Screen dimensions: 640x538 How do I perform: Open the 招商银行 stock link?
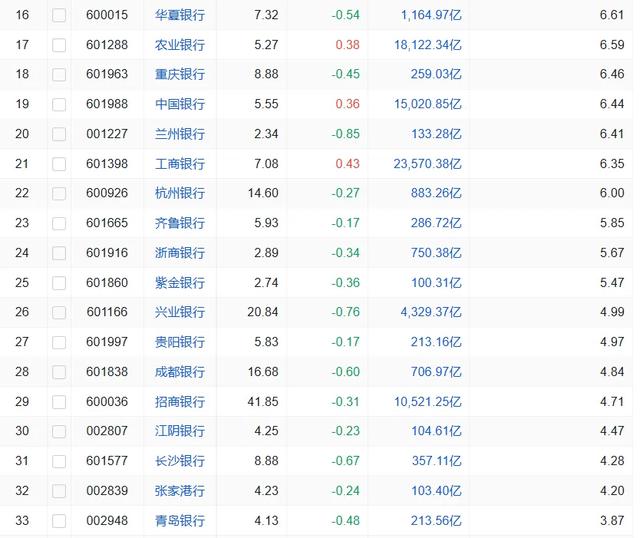[180, 402]
